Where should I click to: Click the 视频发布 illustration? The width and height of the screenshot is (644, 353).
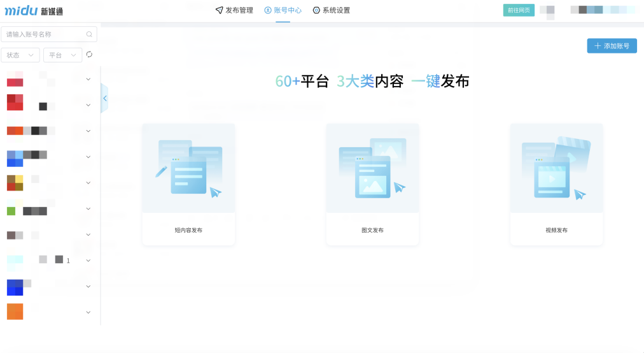pyautogui.click(x=556, y=168)
